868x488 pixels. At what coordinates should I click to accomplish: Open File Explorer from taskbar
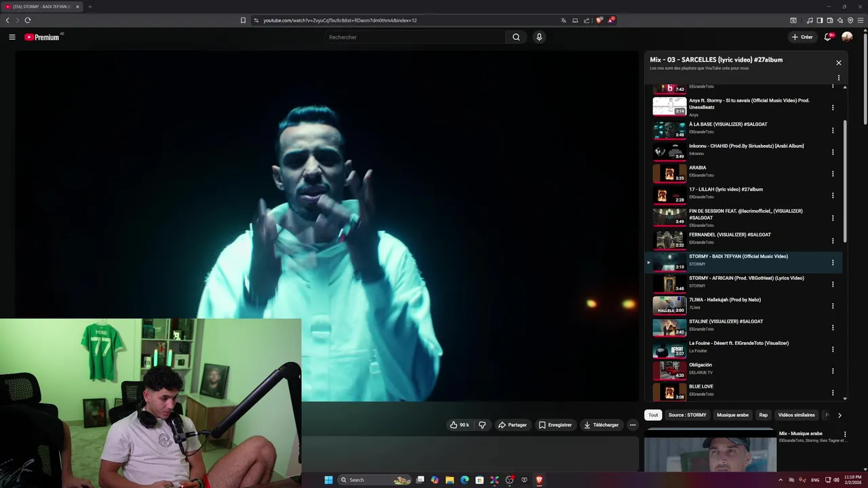coord(450,480)
